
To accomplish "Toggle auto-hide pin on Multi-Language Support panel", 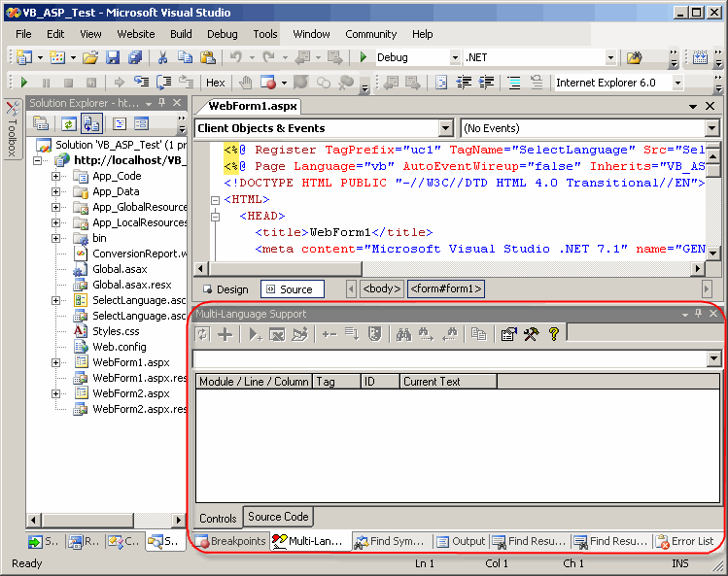I will [698, 314].
